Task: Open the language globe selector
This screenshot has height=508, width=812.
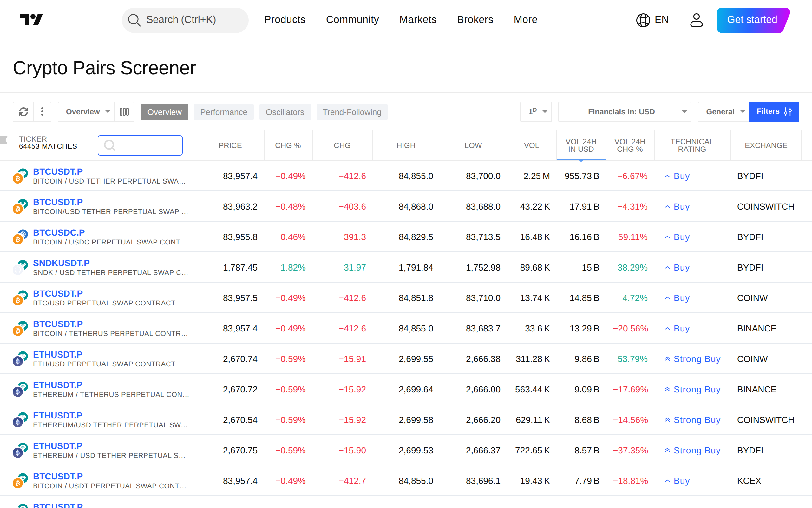Action: [x=652, y=20]
